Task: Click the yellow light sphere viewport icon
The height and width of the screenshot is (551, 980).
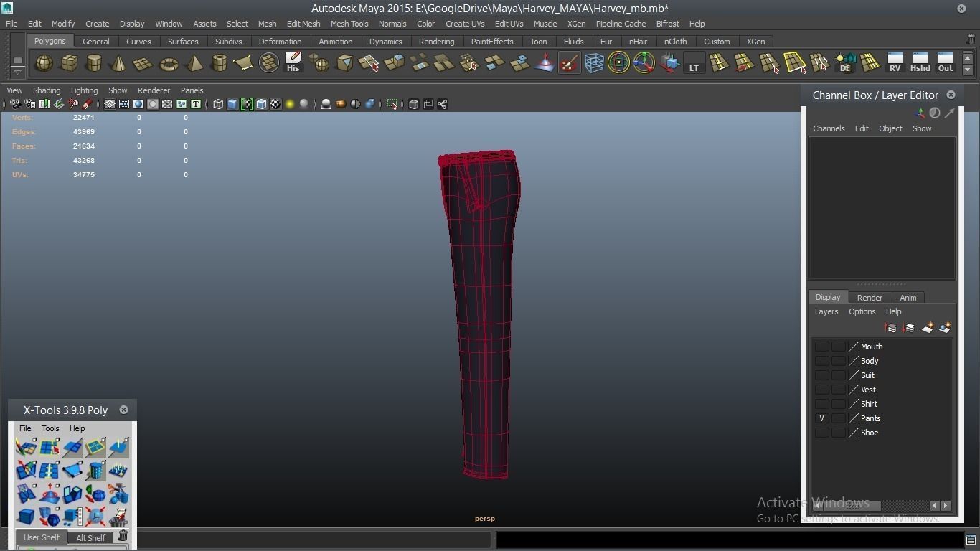Action: [x=290, y=105]
